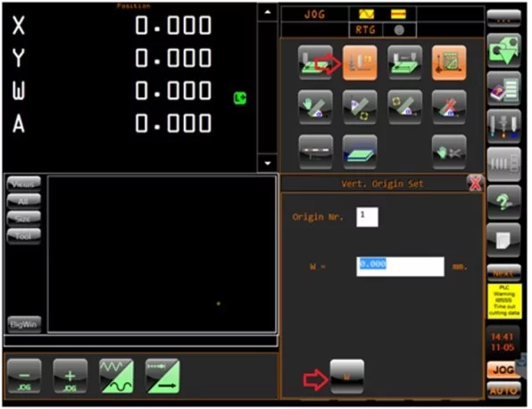Screen dimensions: 532x409
Task: Click the BigWin button
Action: (x=24, y=324)
